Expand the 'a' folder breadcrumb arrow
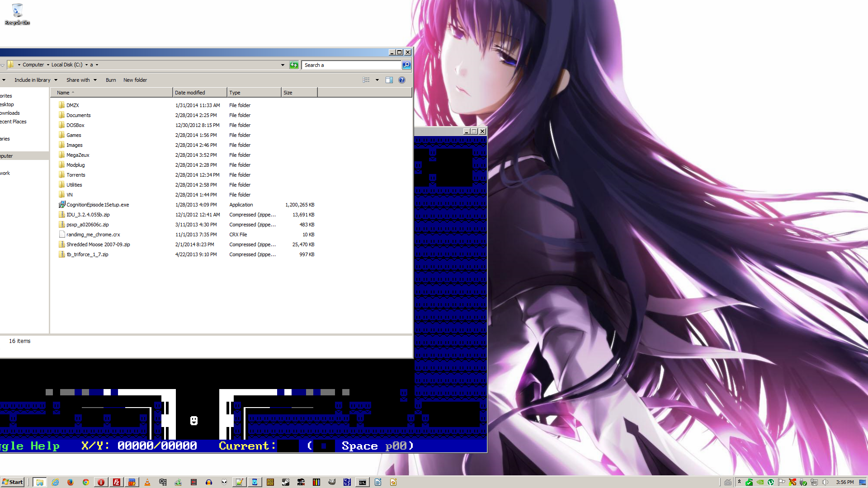 pos(97,65)
